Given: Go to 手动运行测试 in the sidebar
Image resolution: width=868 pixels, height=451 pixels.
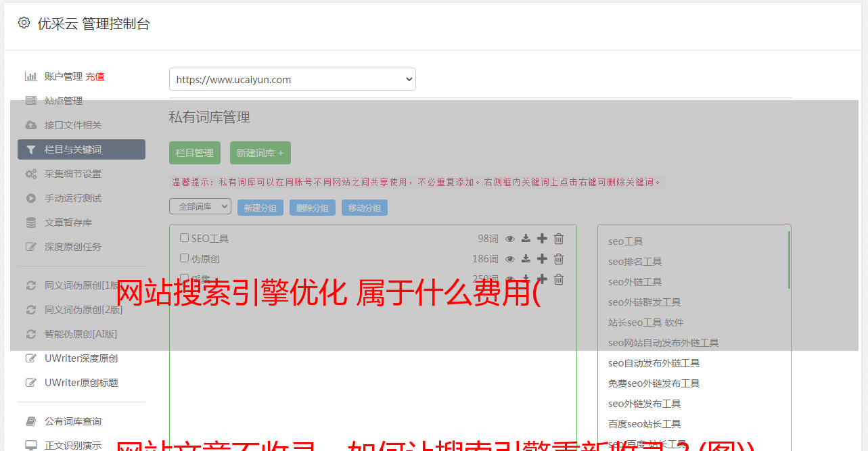Looking at the screenshot, I should (73, 198).
